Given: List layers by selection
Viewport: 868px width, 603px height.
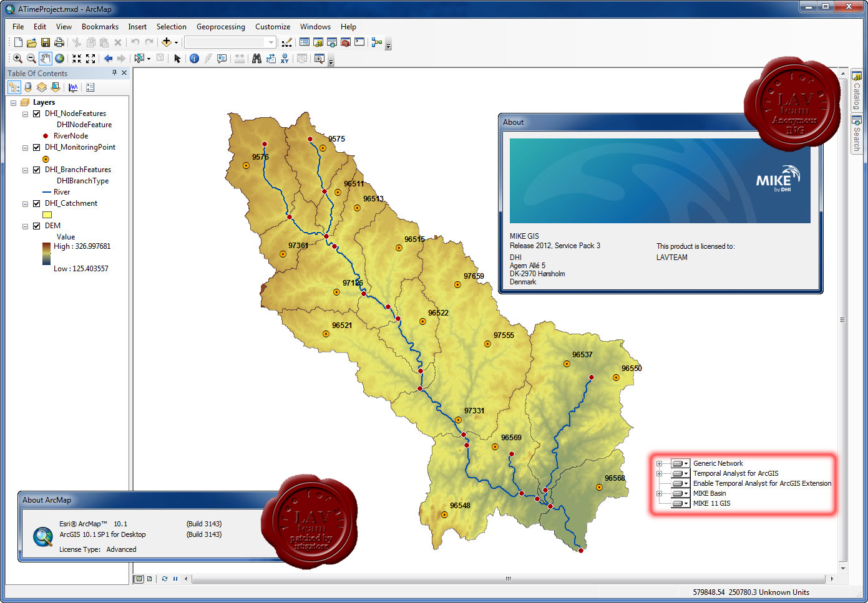Looking at the screenshot, I should point(56,87).
